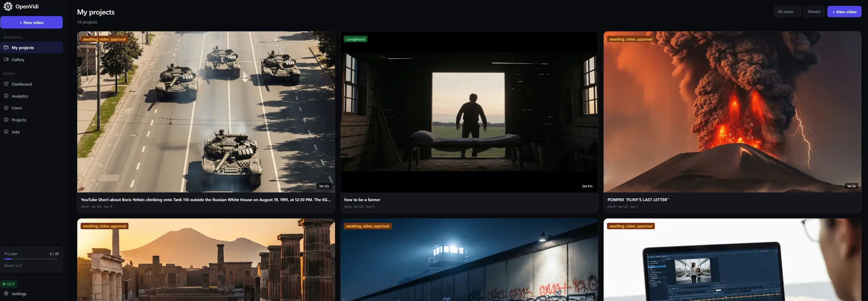Click the 19 projects count text
868x301 pixels.
87,22
